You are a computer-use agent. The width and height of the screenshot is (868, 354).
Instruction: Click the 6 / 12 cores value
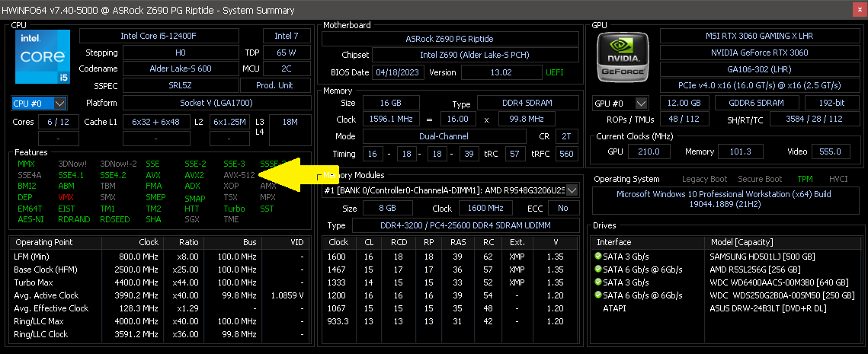pos(59,122)
